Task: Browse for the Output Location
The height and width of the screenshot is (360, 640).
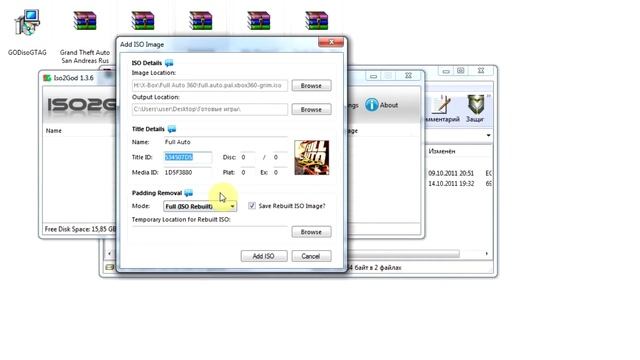Action: coord(311,109)
